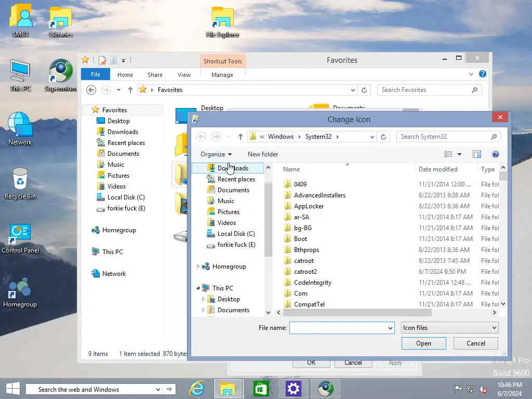The image size is (532, 399).
Task: Open the Store app from the taskbar
Action: point(261,389)
